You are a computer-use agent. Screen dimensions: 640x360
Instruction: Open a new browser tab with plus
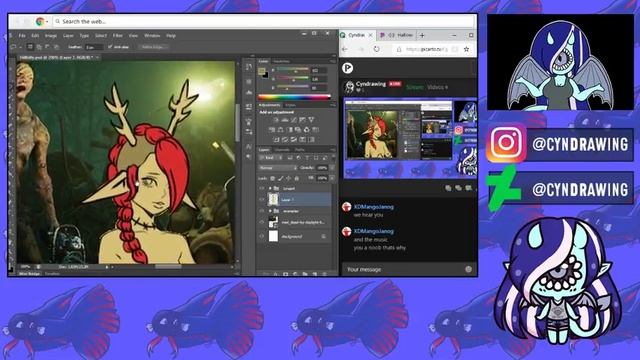pyautogui.click(x=422, y=36)
